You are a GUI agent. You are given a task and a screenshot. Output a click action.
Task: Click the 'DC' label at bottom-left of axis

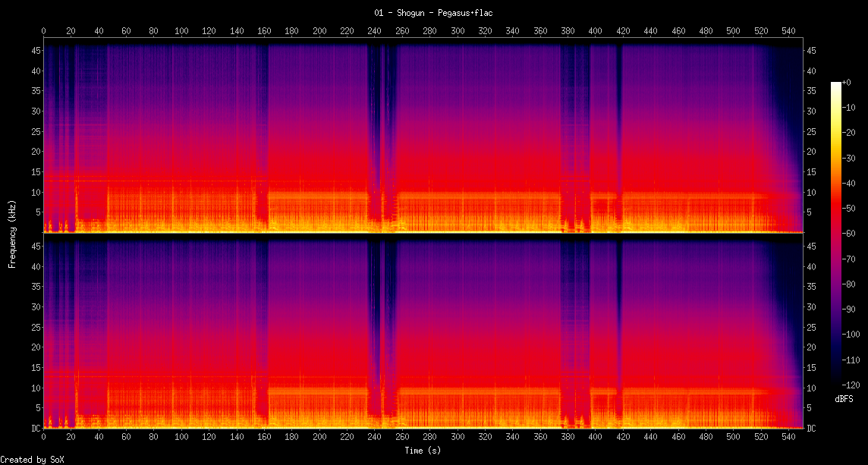point(33,429)
